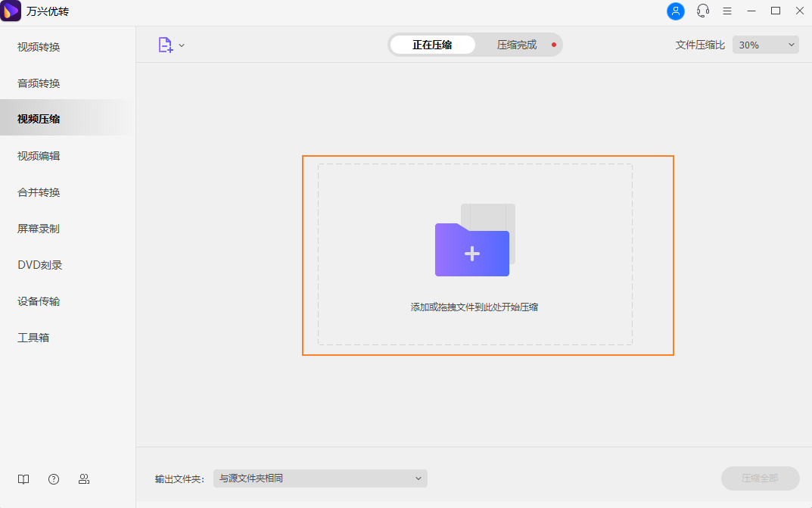This screenshot has height=508, width=812.
Task: Switch to 音频转换 mode
Action: tap(36, 83)
